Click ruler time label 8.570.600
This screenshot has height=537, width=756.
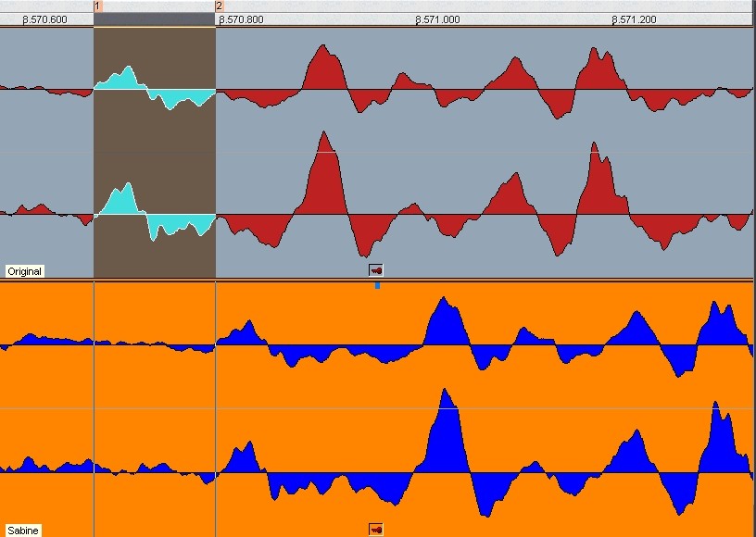[x=44, y=19]
